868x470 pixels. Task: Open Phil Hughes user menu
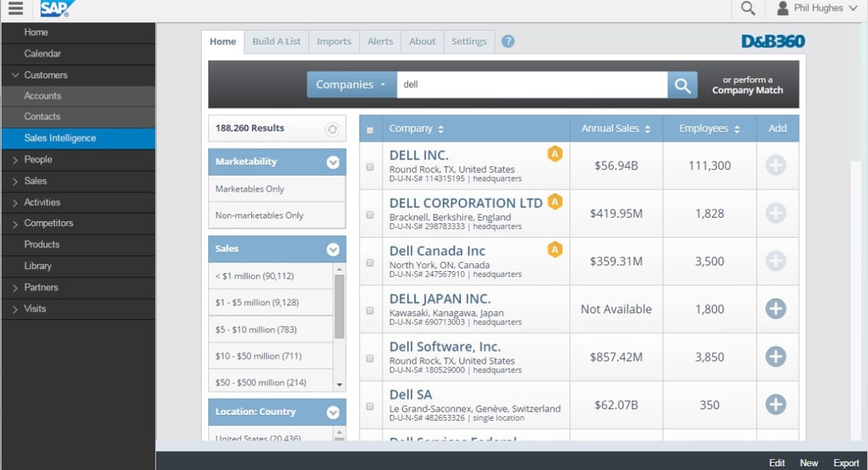[818, 8]
